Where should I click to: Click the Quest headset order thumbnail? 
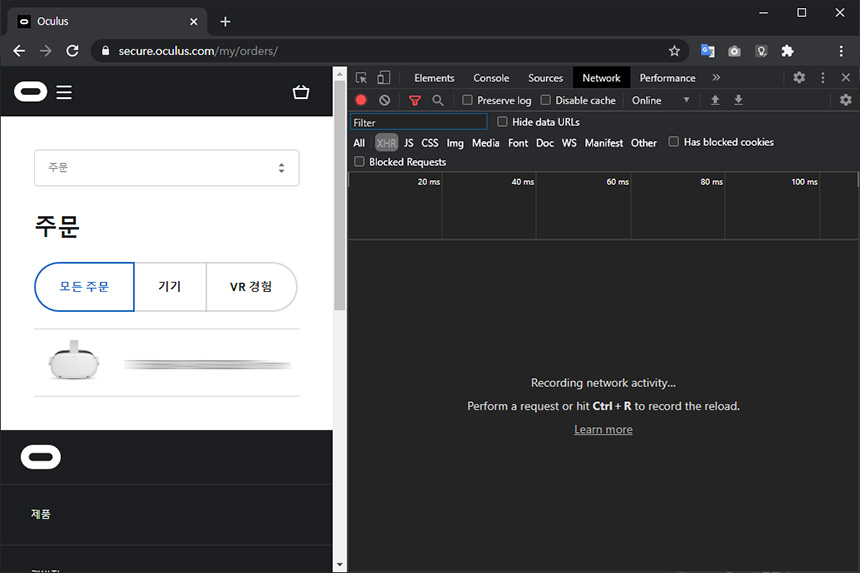pos(73,360)
